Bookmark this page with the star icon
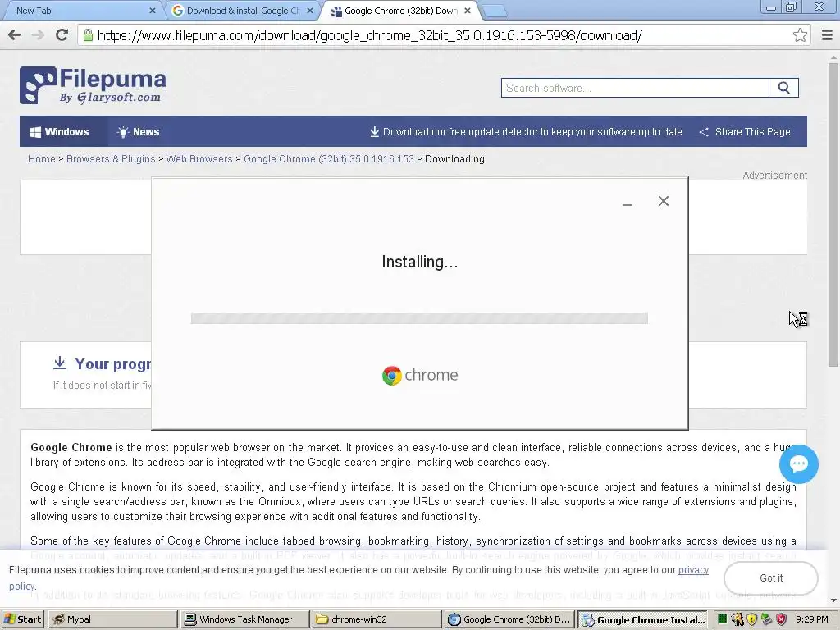Screen dimensions: 840x630 point(800,35)
